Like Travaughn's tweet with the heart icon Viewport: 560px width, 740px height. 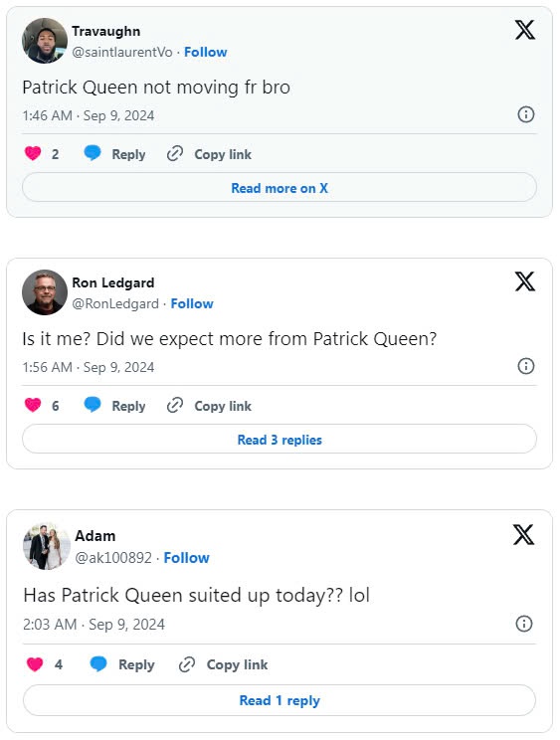point(33,153)
